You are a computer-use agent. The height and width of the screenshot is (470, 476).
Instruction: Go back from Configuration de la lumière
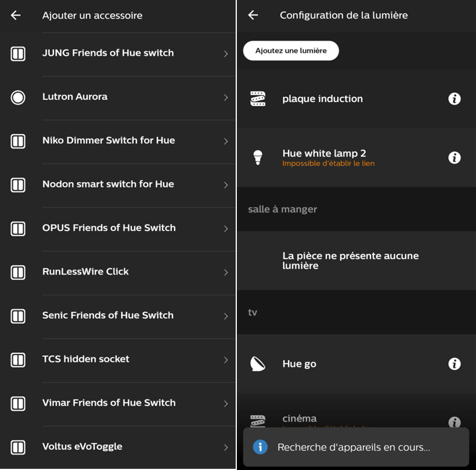(x=253, y=15)
